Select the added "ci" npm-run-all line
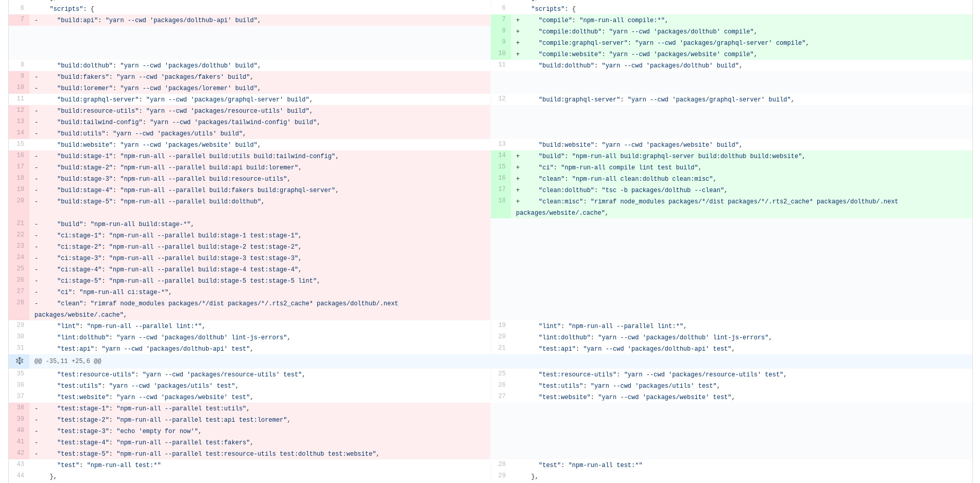The width and height of the screenshot is (980, 483). pyautogui.click(x=618, y=167)
